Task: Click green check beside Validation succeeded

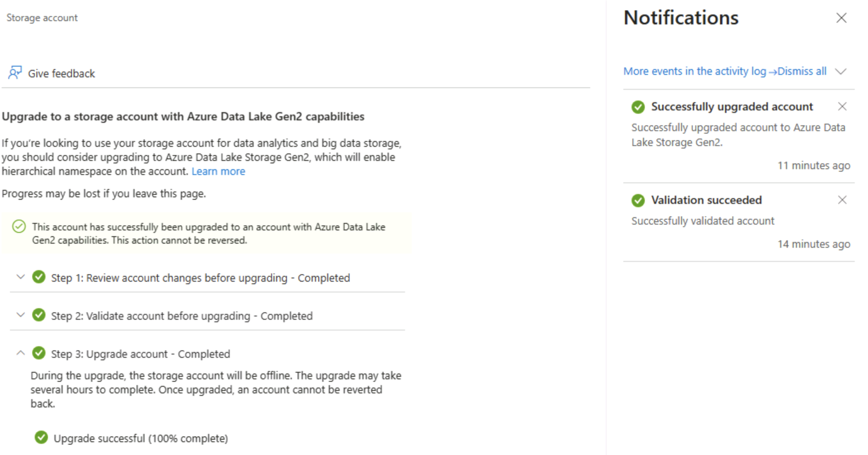Action: (638, 201)
